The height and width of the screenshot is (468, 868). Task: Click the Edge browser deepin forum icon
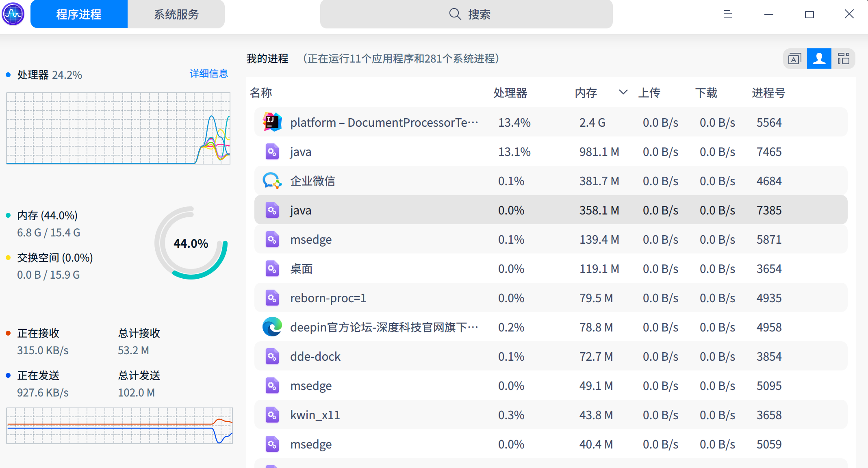[x=272, y=327]
